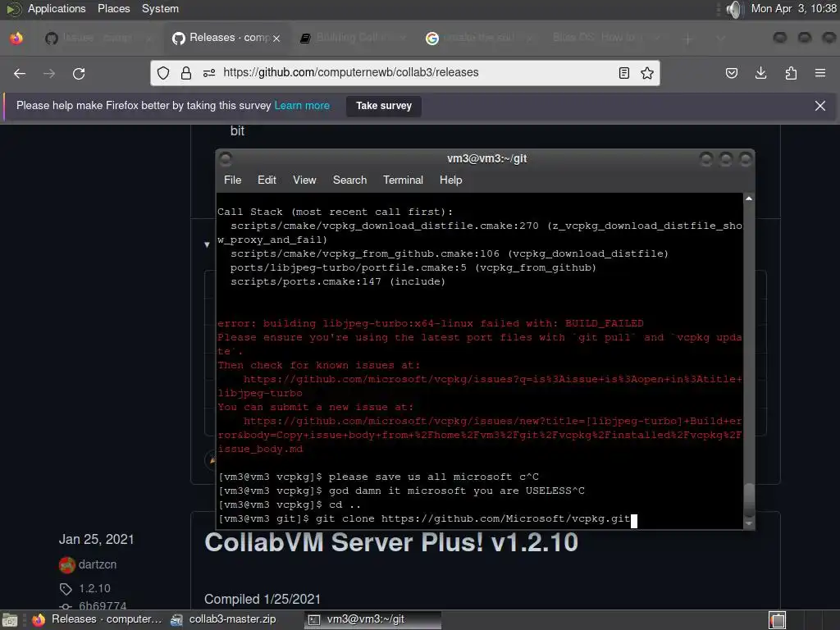
Task: Open CollabVM Server Plus v1.2.10 release
Action: coord(391,542)
